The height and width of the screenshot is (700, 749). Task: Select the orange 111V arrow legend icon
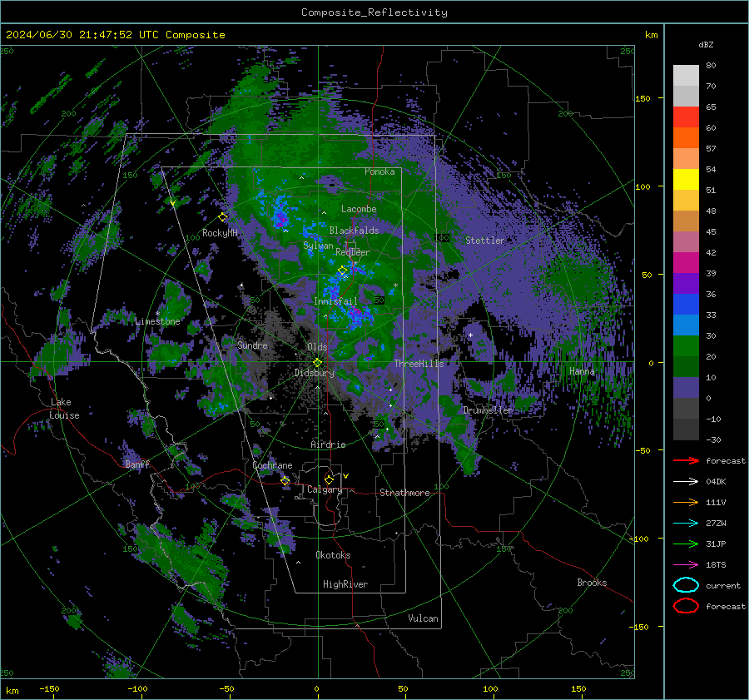(x=686, y=502)
